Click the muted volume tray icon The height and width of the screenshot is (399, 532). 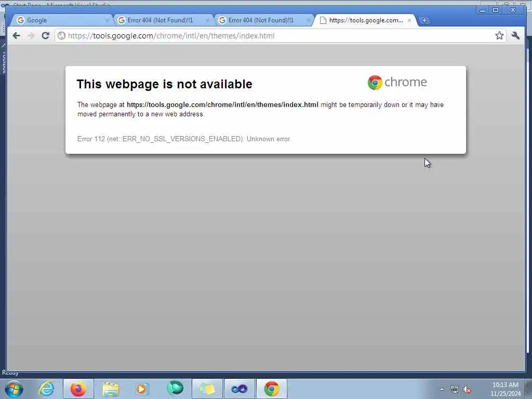tap(467, 390)
